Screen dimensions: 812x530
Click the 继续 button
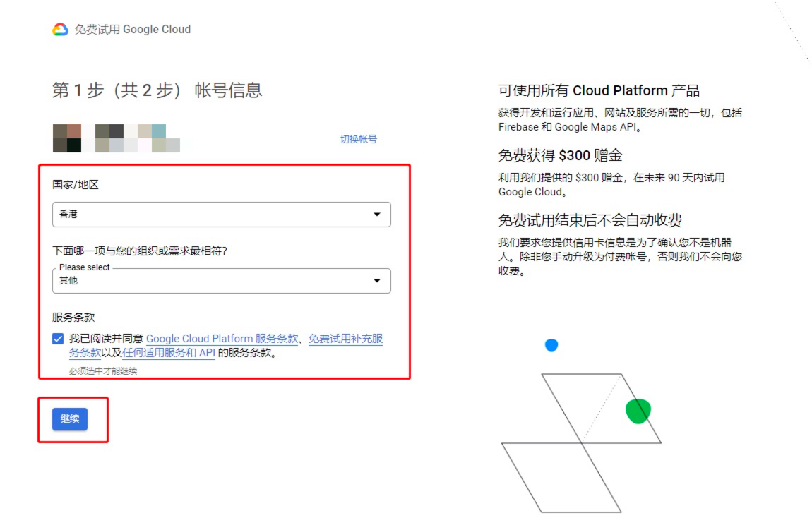(x=70, y=418)
